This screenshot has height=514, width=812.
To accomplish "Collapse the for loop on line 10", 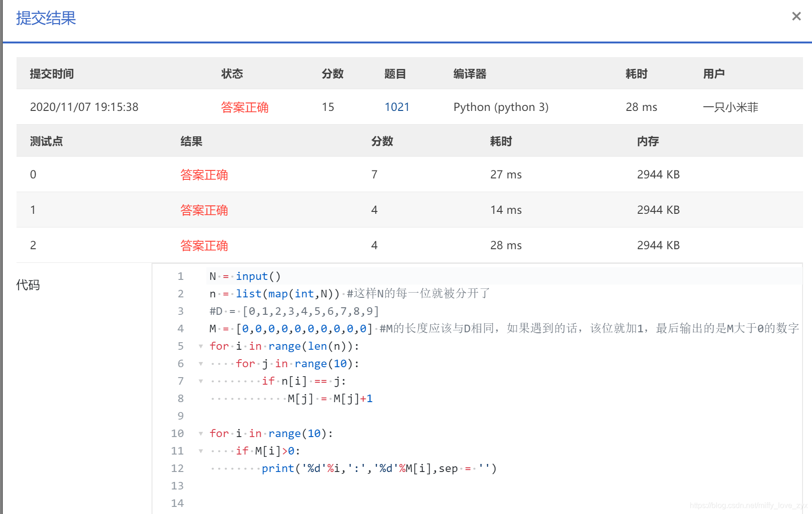I will [201, 433].
